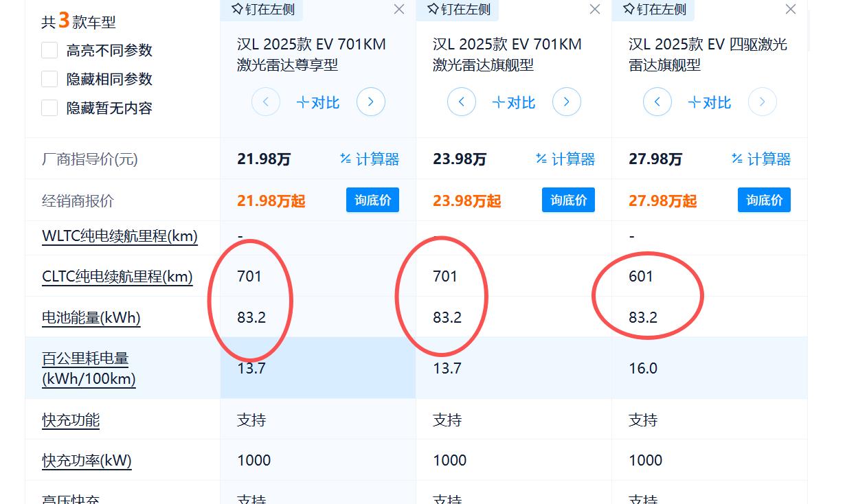
Task: Click the 16.0 power consumption value
Action: pyautogui.click(x=643, y=368)
